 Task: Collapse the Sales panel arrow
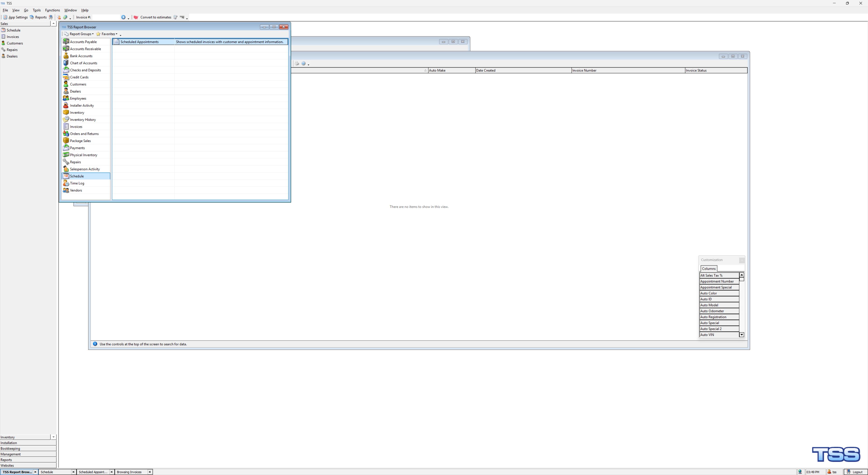pos(54,24)
